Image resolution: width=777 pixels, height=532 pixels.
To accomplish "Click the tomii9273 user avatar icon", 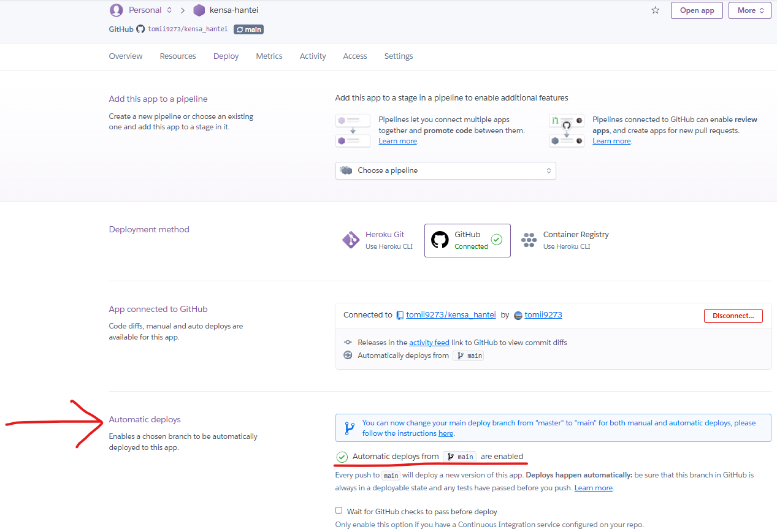I will 518,315.
